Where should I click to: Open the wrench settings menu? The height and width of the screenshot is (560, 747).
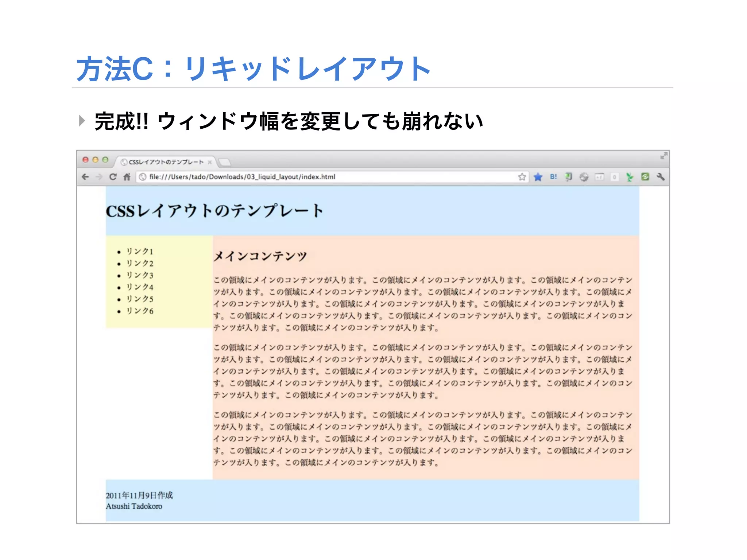coord(661,177)
